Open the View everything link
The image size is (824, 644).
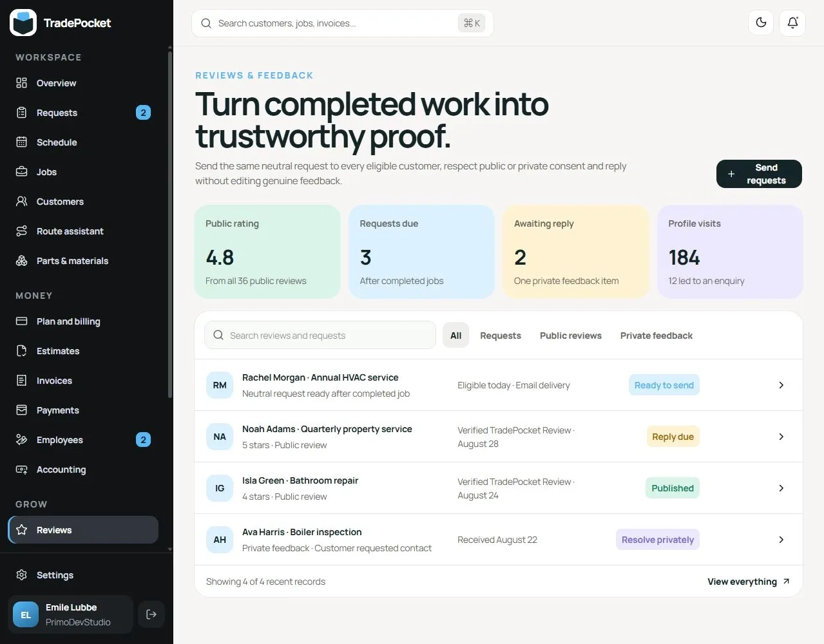tap(749, 582)
